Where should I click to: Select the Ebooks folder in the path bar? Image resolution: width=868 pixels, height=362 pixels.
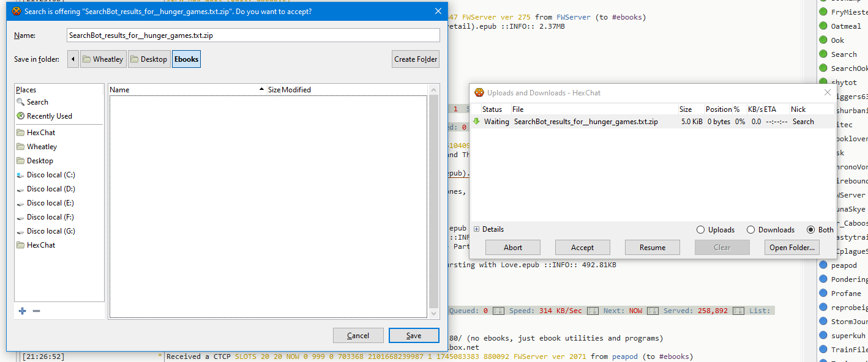[187, 59]
